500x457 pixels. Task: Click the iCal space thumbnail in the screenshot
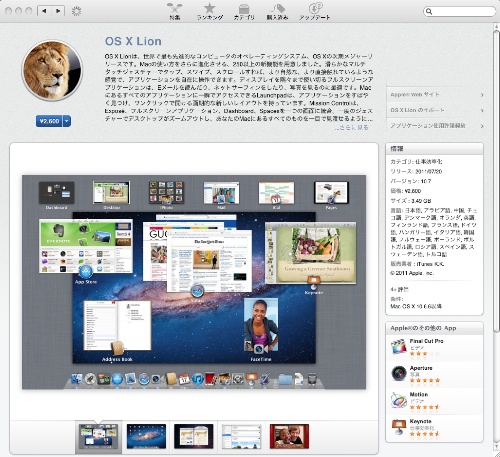point(276,193)
